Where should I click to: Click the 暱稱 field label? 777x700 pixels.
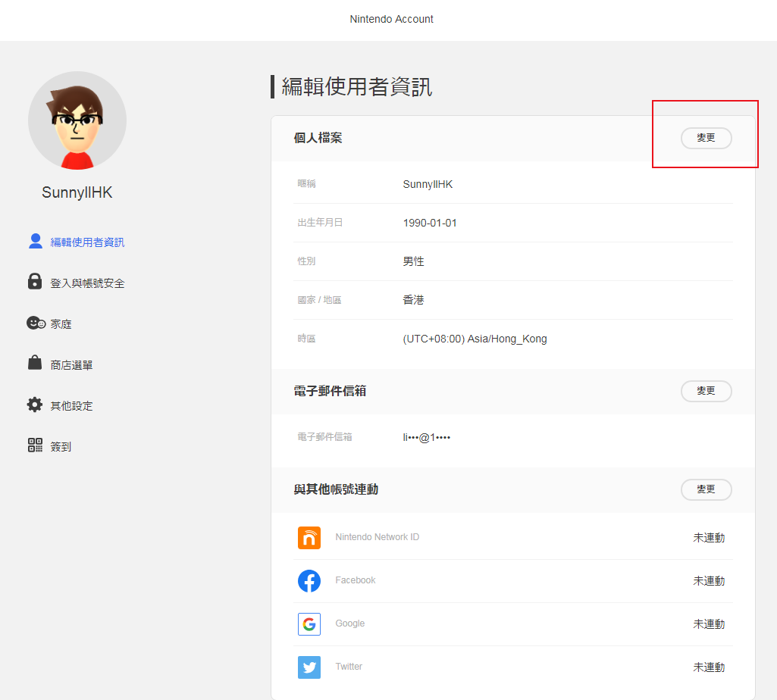[x=306, y=183]
